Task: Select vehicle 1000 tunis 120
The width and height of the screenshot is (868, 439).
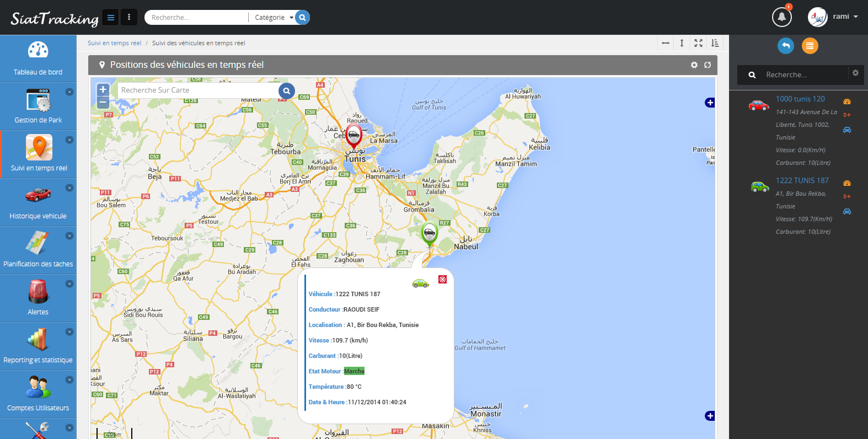Action: pyautogui.click(x=800, y=99)
